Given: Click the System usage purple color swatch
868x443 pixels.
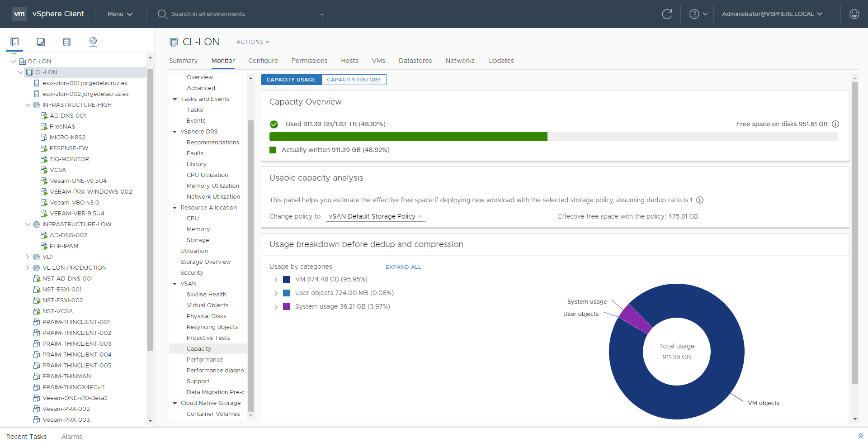Looking at the screenshot, I should tap(286, 306).
